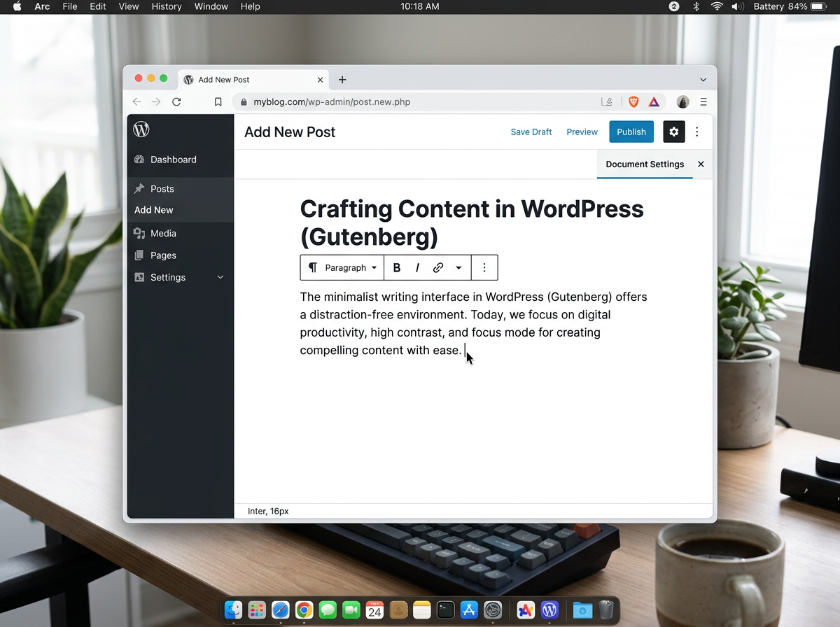The height and width of the screenshot is (627, 840).
Task: Click the Save Draft link
Action: point(531,132)
